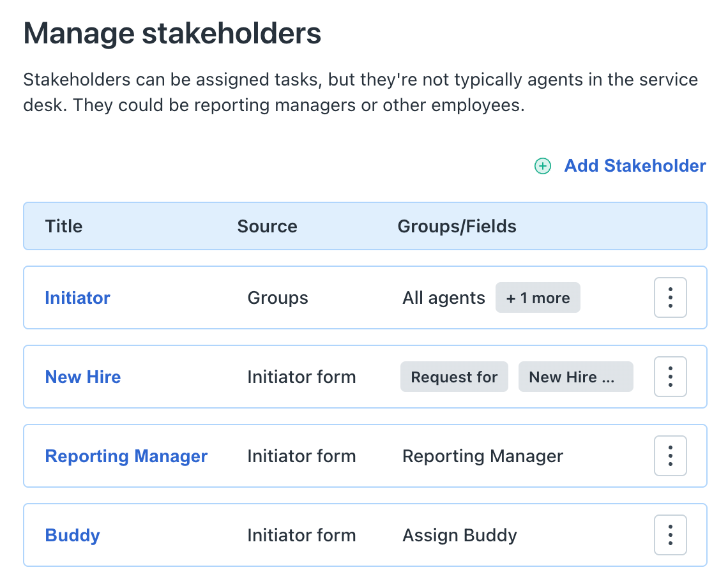The image size is (728, 586).
Task: Click the green plus Add Stakeholder icon
Action: (x=542, y=167)
